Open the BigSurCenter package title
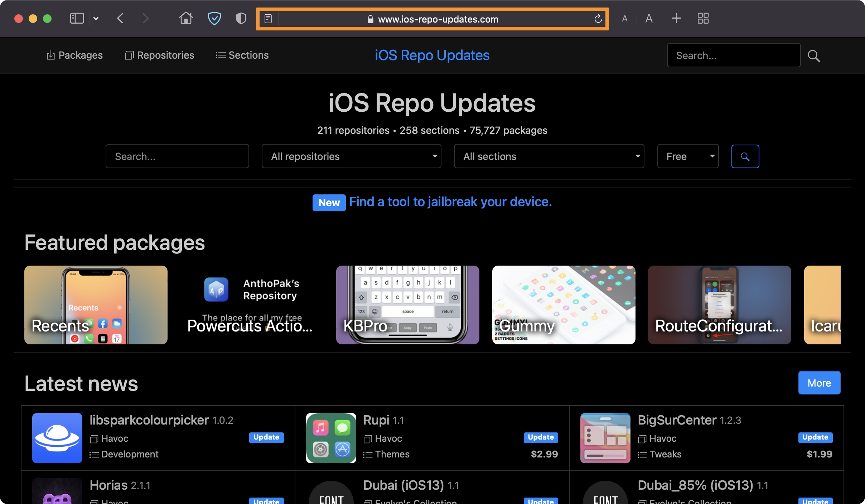865x504 pixels. click(x=677, y=420)
